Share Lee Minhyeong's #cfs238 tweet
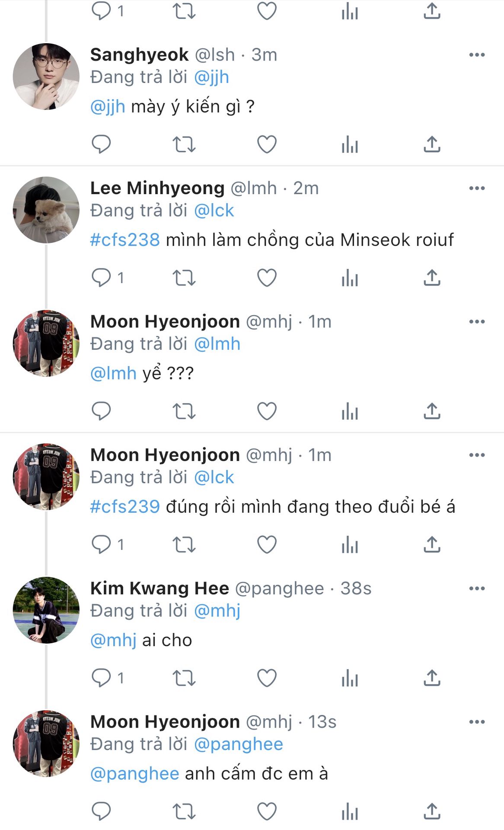504x830 pixels. coord(431,278)
